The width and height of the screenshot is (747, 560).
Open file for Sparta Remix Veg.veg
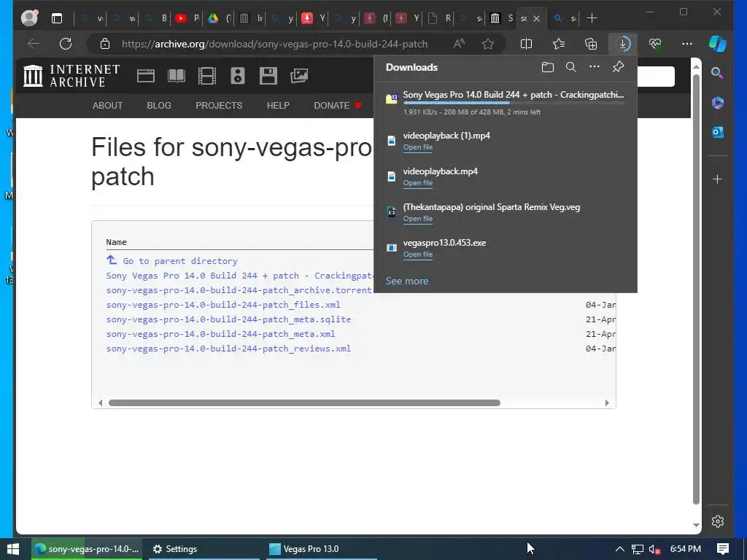coord(418,219)
